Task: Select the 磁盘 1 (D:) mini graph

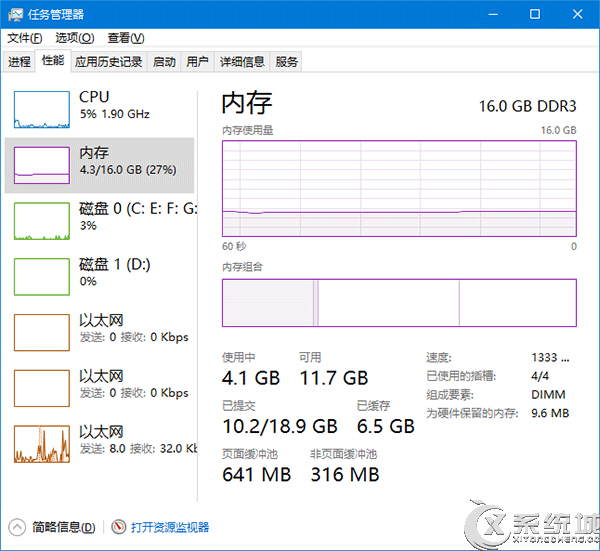Action: pos(42,277)
